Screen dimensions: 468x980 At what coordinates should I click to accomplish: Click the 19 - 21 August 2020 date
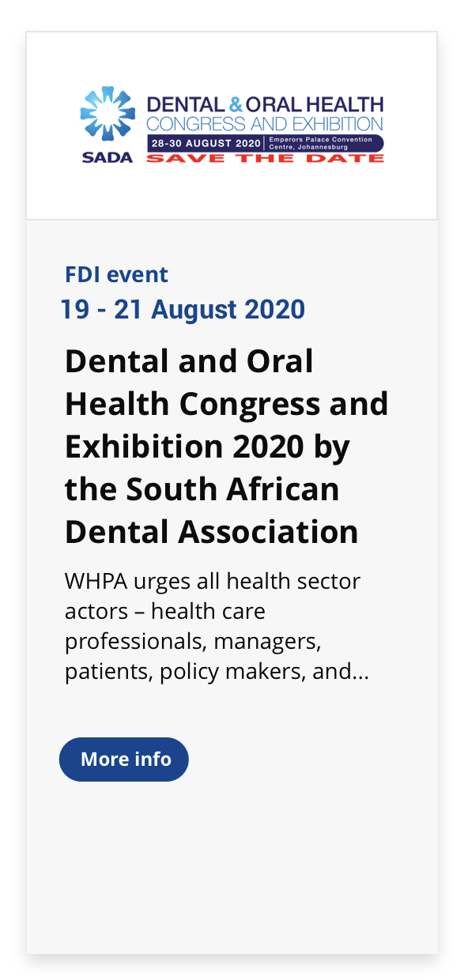[183, 310]
